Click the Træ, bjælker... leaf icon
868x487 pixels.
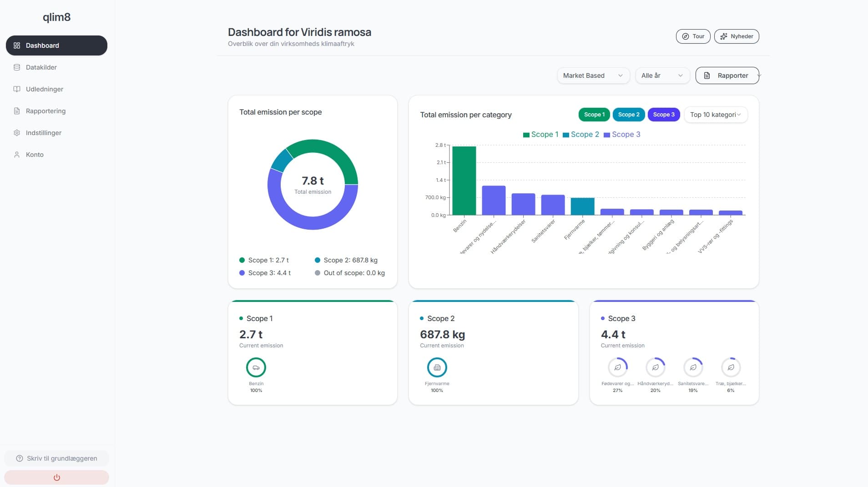(x=731, y=367)
